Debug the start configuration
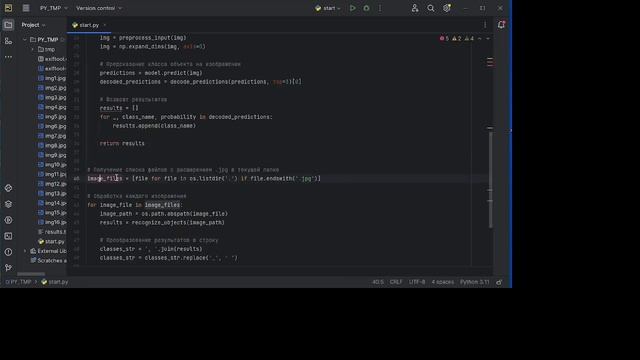This screenshot has height=360, width=640. [x=366, y=8]
